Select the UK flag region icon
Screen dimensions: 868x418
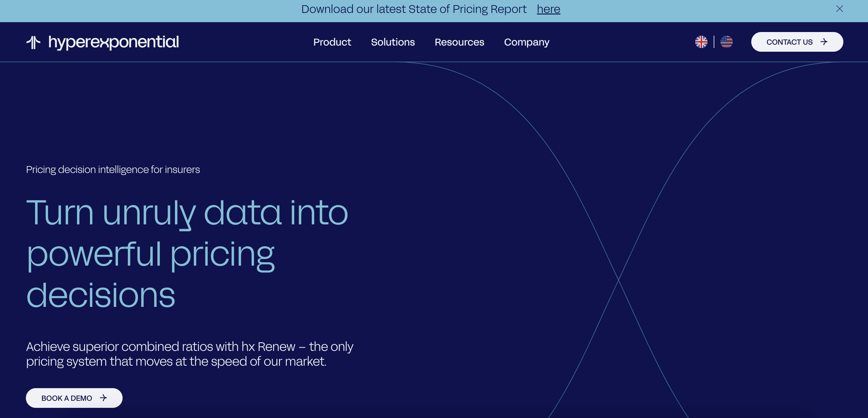[x=701, y=42]
